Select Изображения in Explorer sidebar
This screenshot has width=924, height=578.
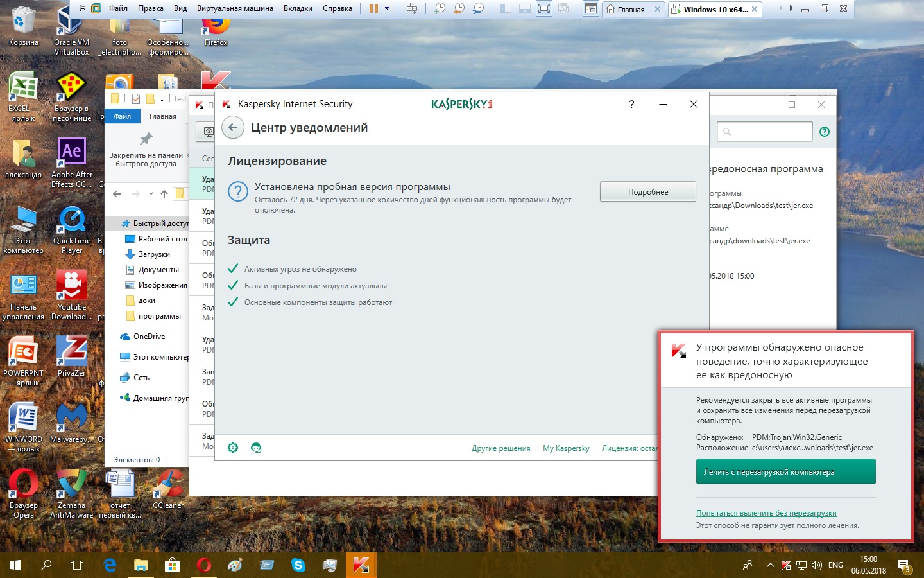[x=157, y=285]
